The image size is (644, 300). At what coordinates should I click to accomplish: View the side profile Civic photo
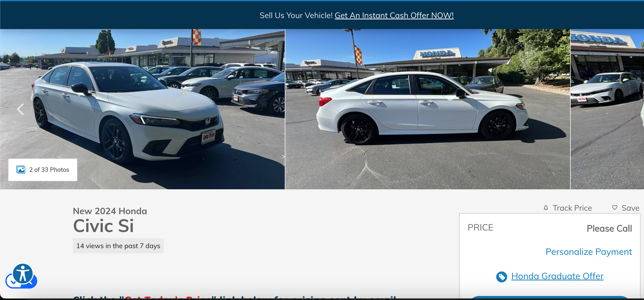pos(428,109)
